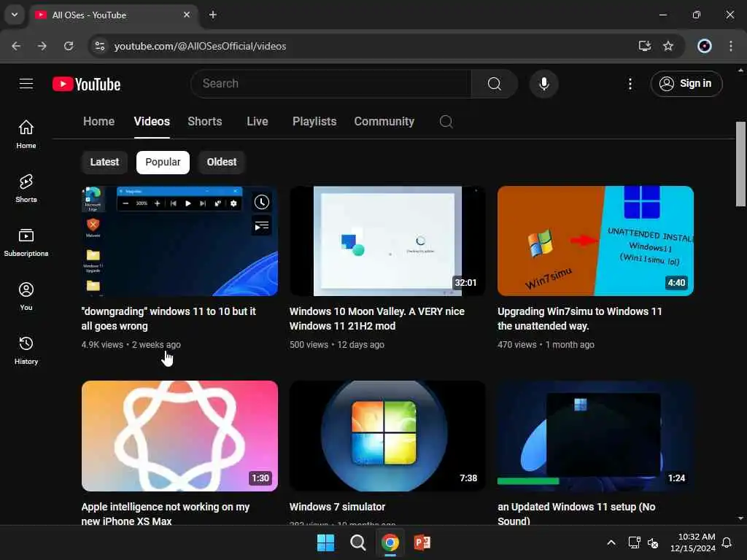Open taskbar Search
747x560 pixels.
pyautogui.click(x=357, y=542)
